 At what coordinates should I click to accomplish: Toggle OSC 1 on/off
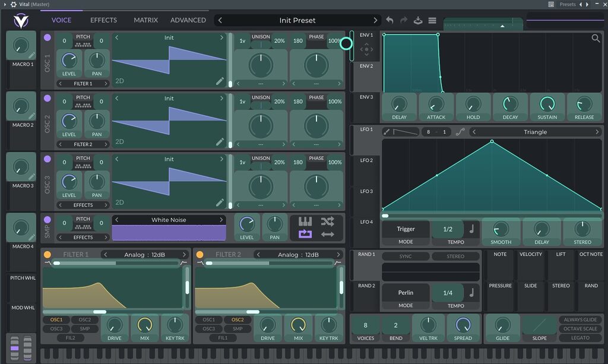pos(47,37)
